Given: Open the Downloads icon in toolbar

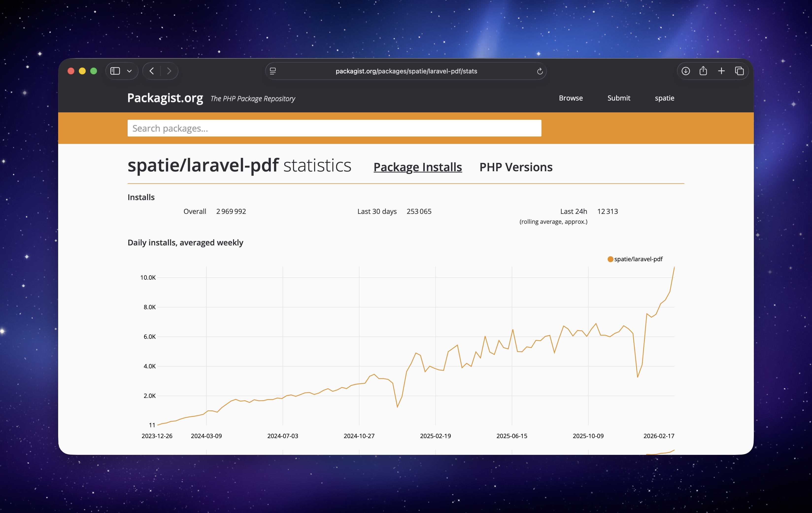Looking at the screenshot, I should point(686,71).
